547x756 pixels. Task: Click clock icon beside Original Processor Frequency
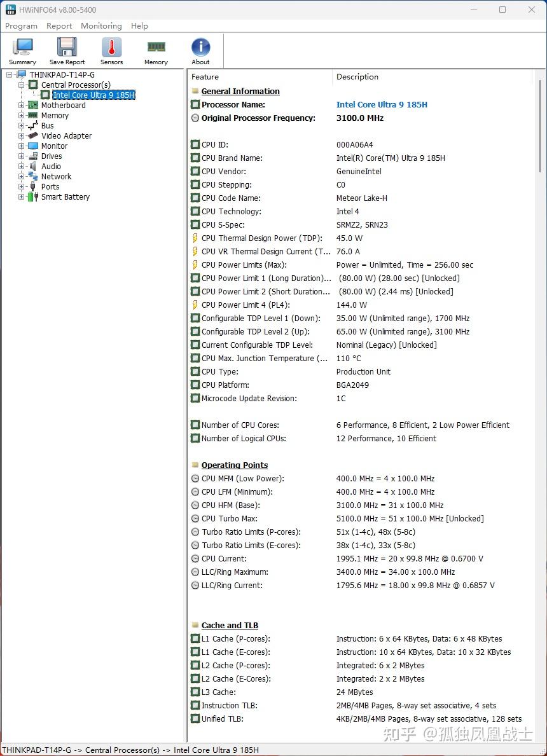[x=195, y=118]
